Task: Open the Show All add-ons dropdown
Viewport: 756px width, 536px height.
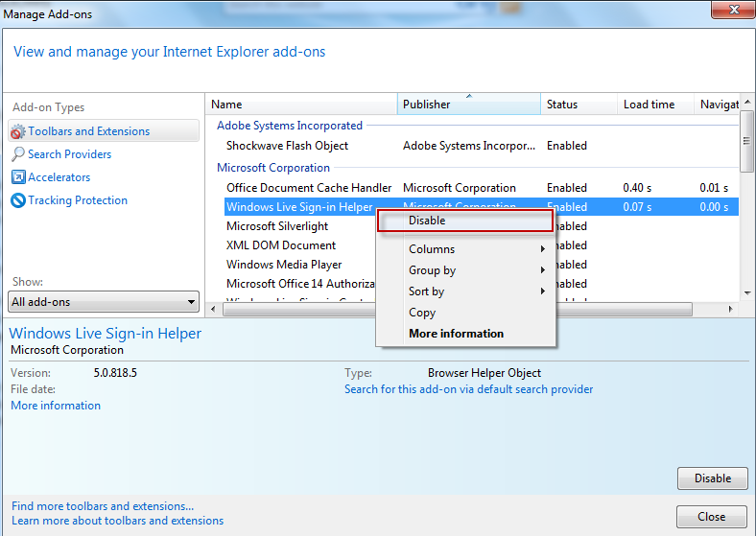Action: coord(104,302)
